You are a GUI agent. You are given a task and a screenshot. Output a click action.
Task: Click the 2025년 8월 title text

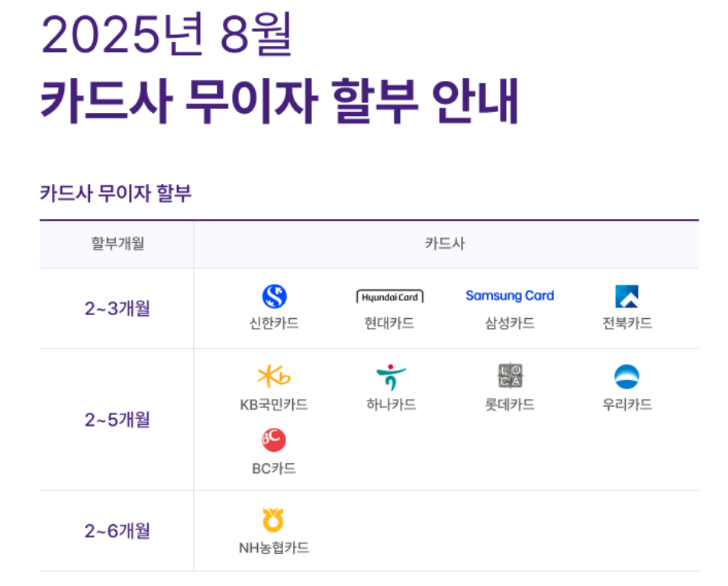(166, 35)
